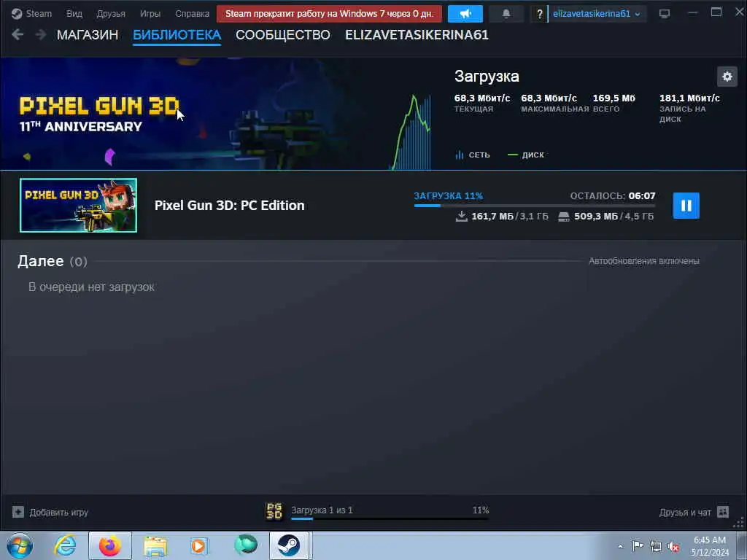
Task: Click the muted volume tray icon
Action: (673, 547)
